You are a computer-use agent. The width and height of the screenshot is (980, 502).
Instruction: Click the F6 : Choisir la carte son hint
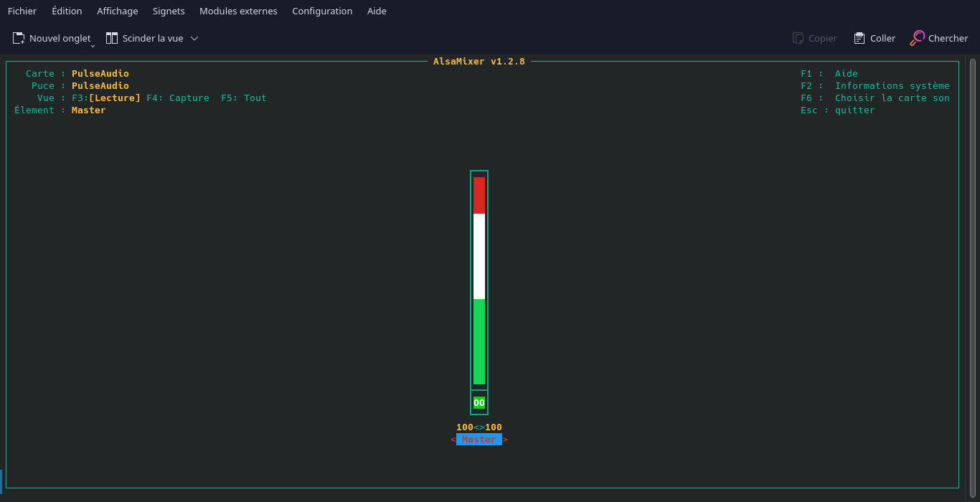[x=875, y=98]
